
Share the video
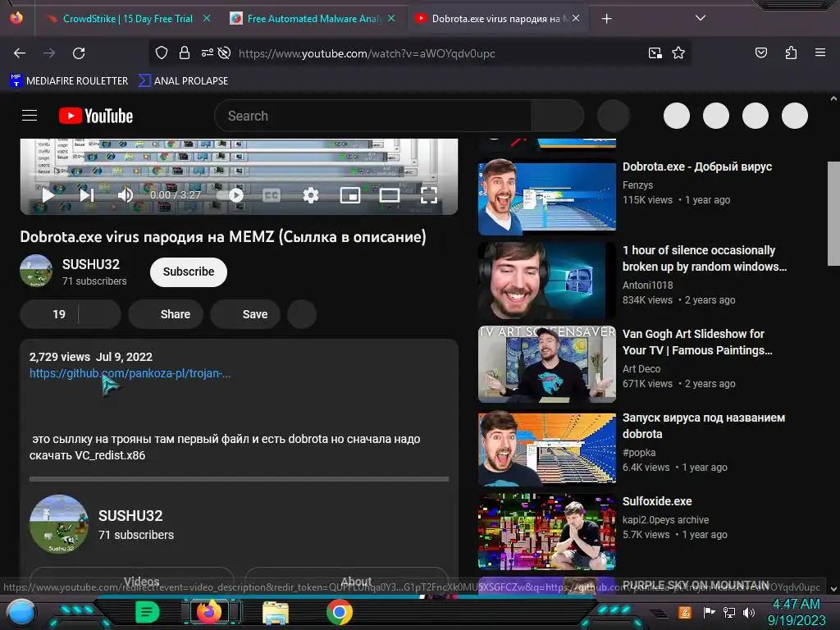coord(166,314)
